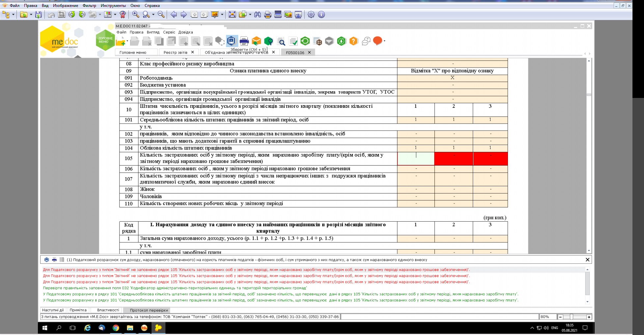Expand the folder tree dropdown arrow in viewer
Screen dimensions: 644x335
(13, 15)
